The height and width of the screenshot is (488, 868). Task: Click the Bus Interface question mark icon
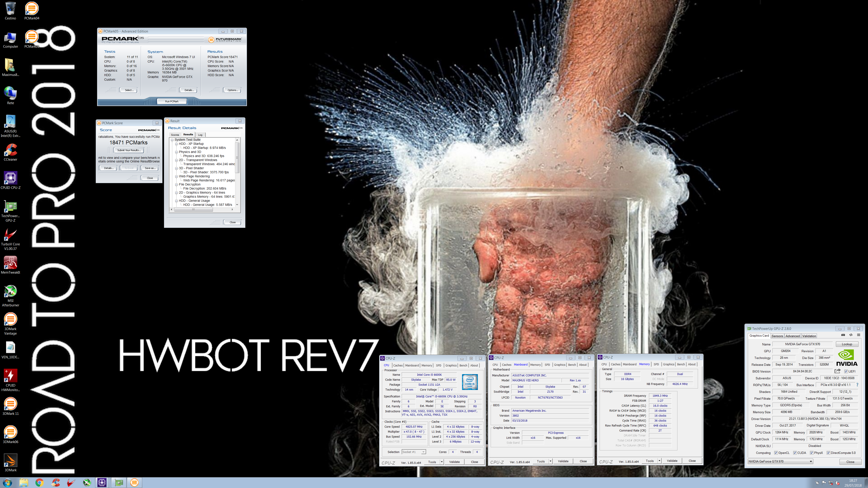pyautogui.click(x=857, y=385)
